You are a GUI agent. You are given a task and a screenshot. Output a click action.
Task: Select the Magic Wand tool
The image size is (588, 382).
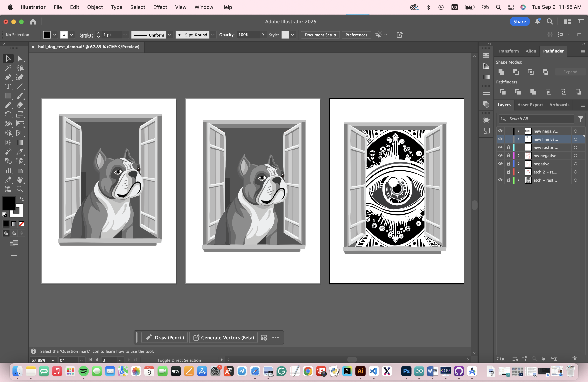tap(8, 68)
